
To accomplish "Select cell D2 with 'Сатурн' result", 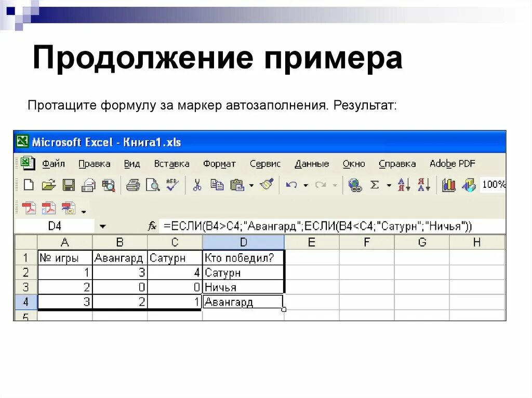I will point(243,272).
